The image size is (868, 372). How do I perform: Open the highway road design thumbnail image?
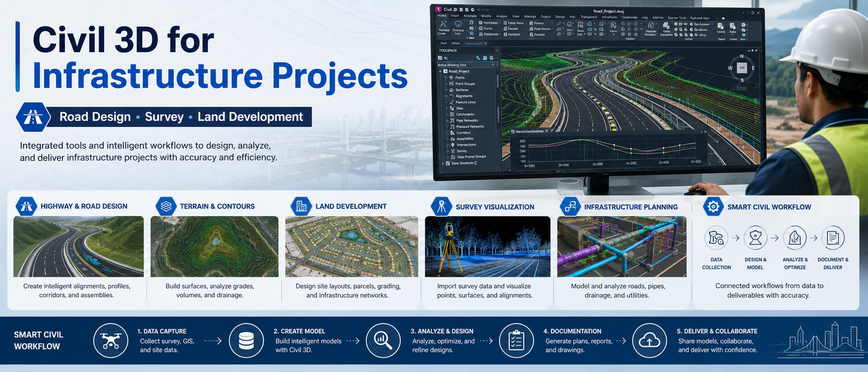[79, 247]
